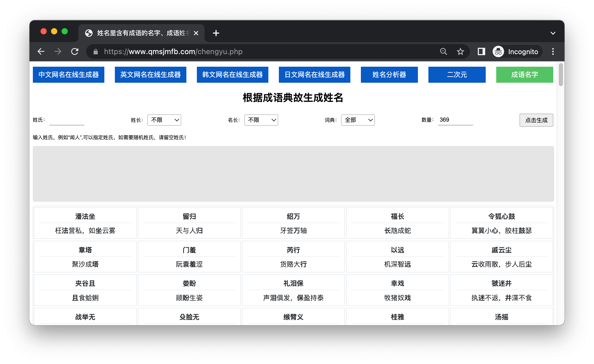Go to 二次元 name generator
594x364 pixels.
pyautogui.click(x=457, y=75)
